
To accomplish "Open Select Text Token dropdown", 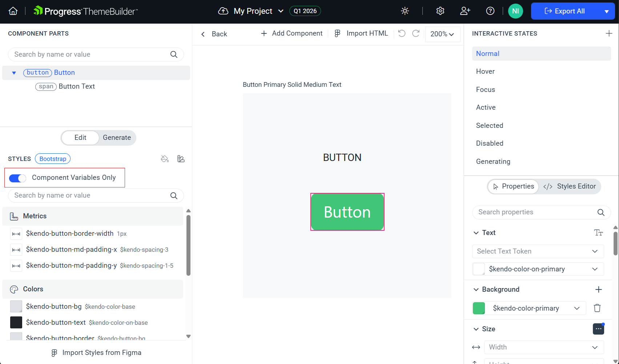I will [x=538, y=251].
